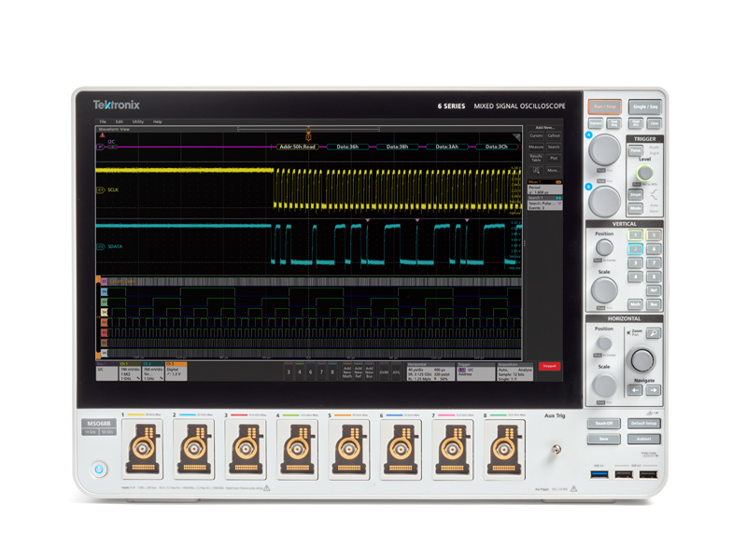This screenshot has height=560, width=747.
Task: Push the trigger Level knob
Action: 644,174
